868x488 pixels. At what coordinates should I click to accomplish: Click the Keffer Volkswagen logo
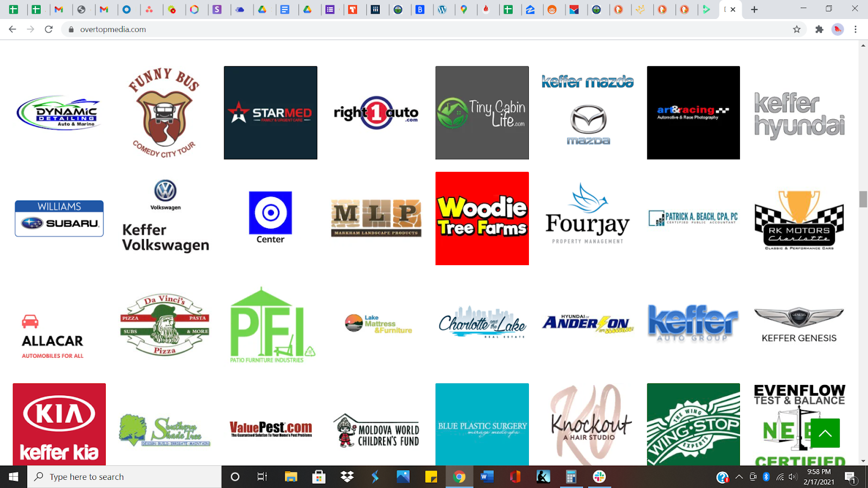click(165, 216)
